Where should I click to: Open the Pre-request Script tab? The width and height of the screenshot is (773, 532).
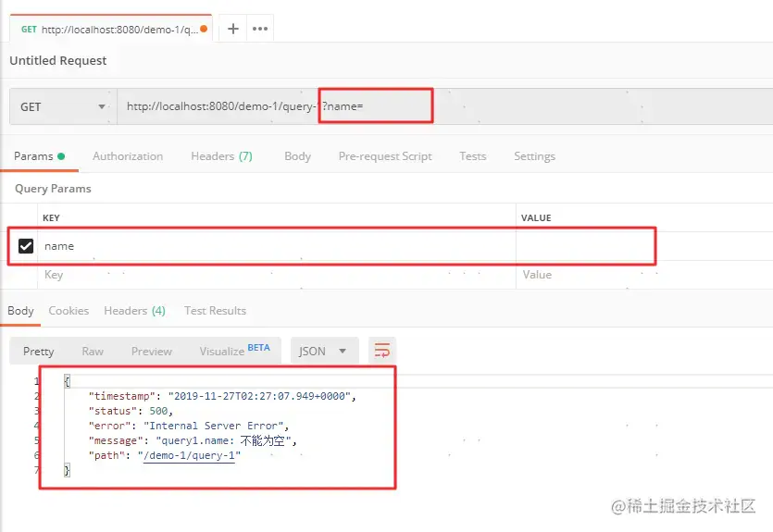pos(385,156)
